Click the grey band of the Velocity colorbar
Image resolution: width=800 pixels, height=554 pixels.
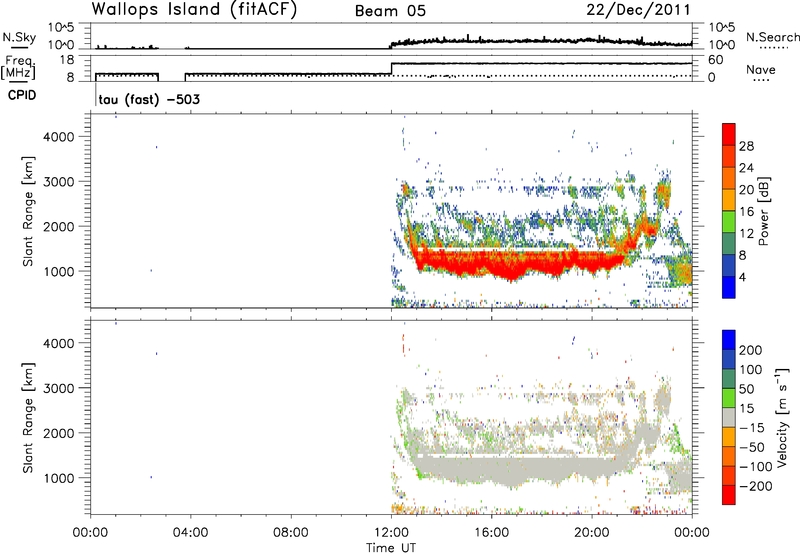pos(729,417)
